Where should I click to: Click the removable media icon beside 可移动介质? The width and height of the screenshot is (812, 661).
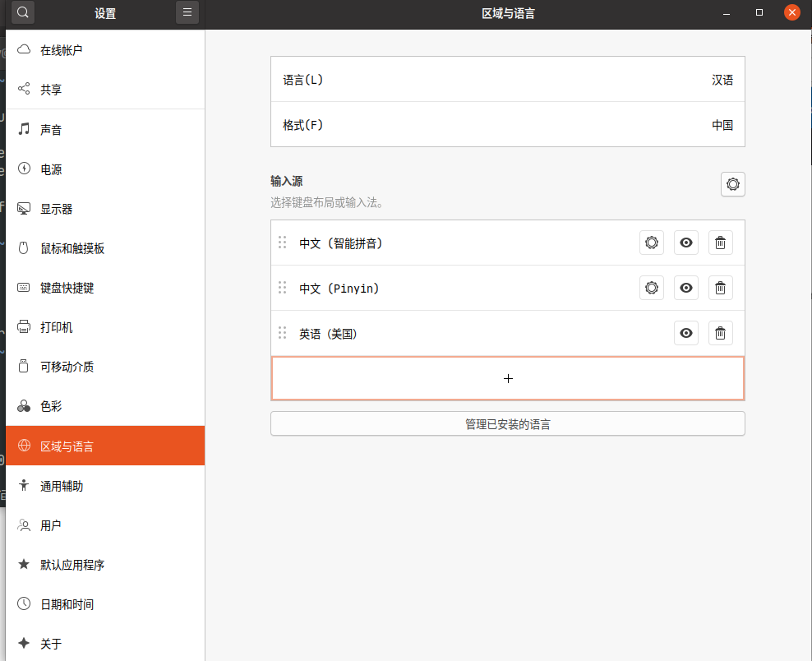tap(23, 366)
